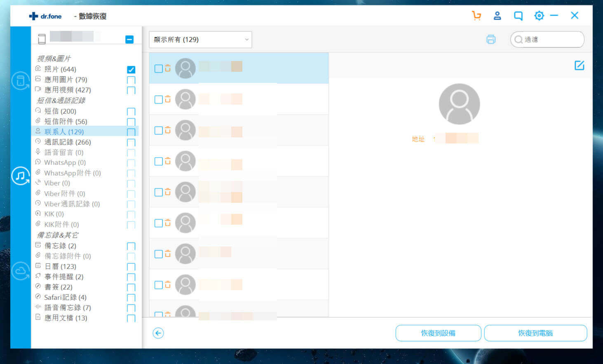Screen dimensions: 603x364
Task: Select 應用視頻 (427) in the sidebar
Action: (68, 90)
